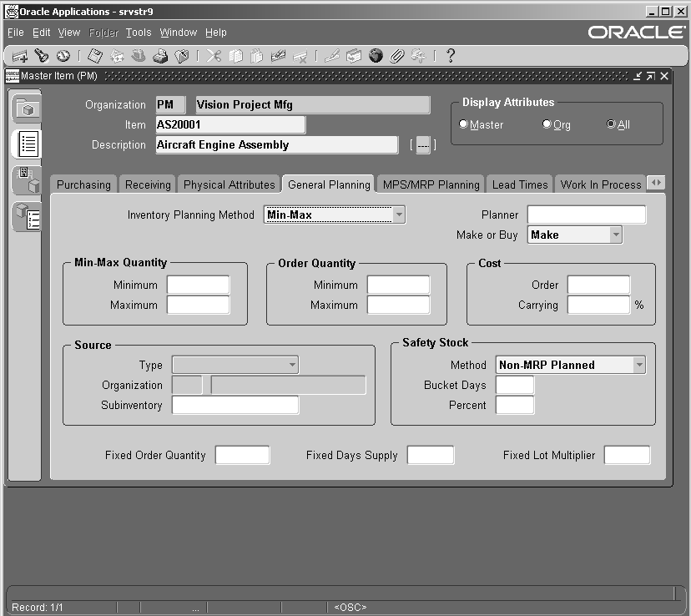Open the File menu
The width and height of the screenshot is (691, 616).
click(x=15, y=33)
